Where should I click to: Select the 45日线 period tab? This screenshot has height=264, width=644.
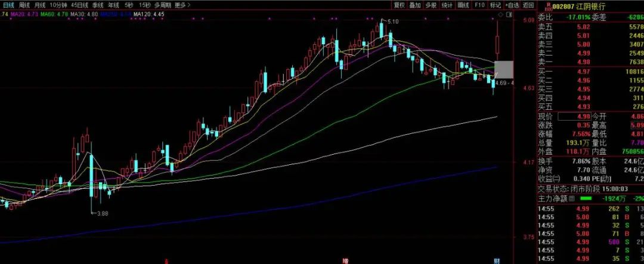pyautogui.click(x=80, y=5)
